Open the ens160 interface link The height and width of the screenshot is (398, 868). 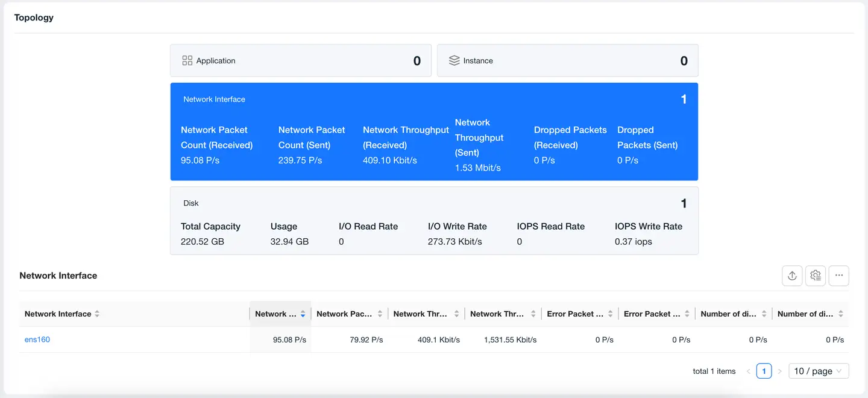tap(37, 340)
